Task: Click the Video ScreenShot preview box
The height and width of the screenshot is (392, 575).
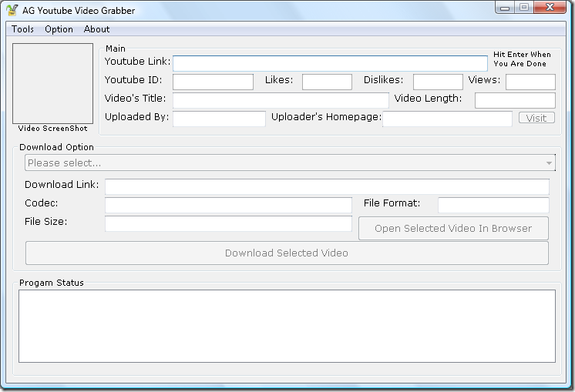Action: click(53, 83)
